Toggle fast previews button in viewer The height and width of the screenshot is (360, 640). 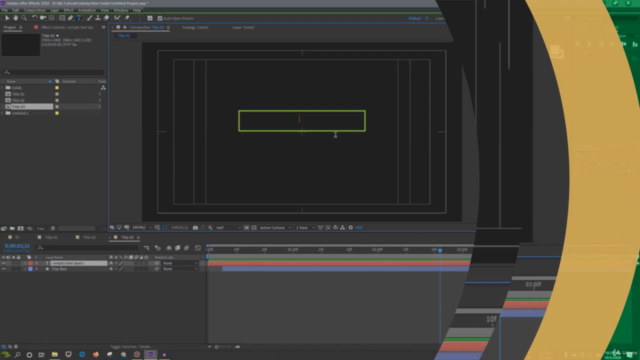pyautogui.click(x=328, y=228)
